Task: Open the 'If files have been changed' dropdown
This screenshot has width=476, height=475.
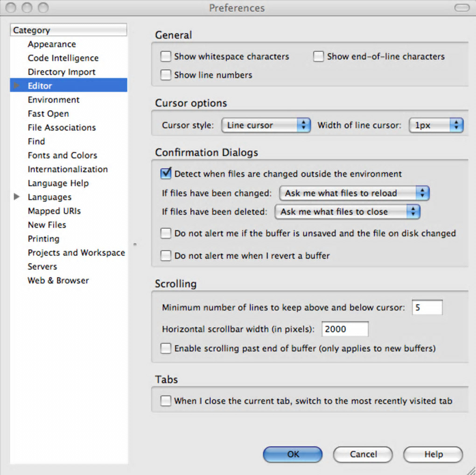Action: click(x=354, y=193)
